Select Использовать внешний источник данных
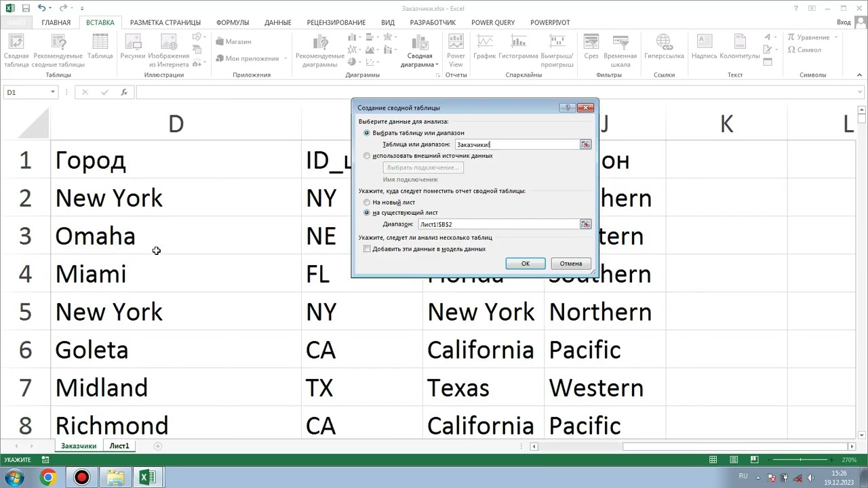868x488 pixels. pyautogui.click(x=367, y=155)
